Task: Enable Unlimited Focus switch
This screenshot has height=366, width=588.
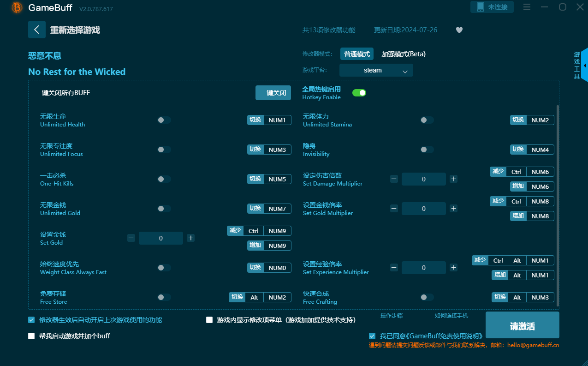Action: coord(164,150)
